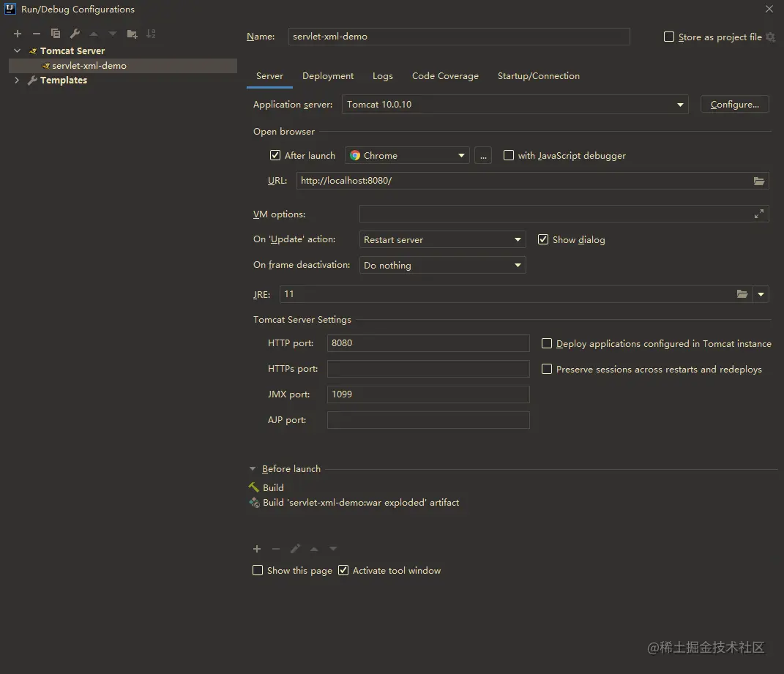Image resolution: width=784 pixels, height=674 pixels.
Task: Collapse the Before launch section
Action: pyautogui.click(x=253, y=469)
